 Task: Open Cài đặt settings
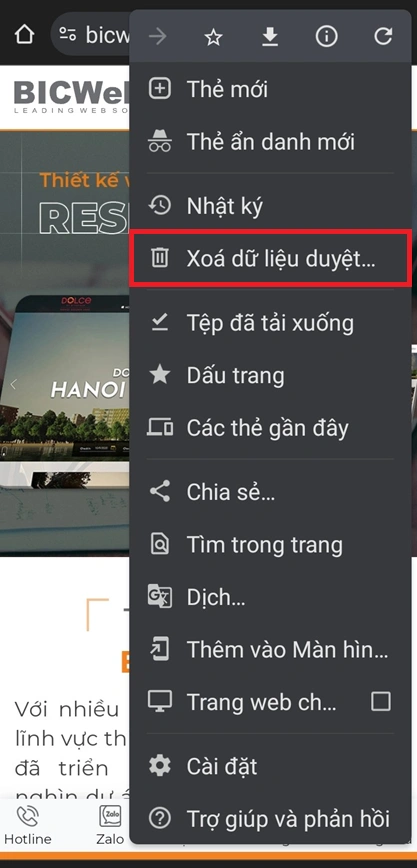pos(270,766)
